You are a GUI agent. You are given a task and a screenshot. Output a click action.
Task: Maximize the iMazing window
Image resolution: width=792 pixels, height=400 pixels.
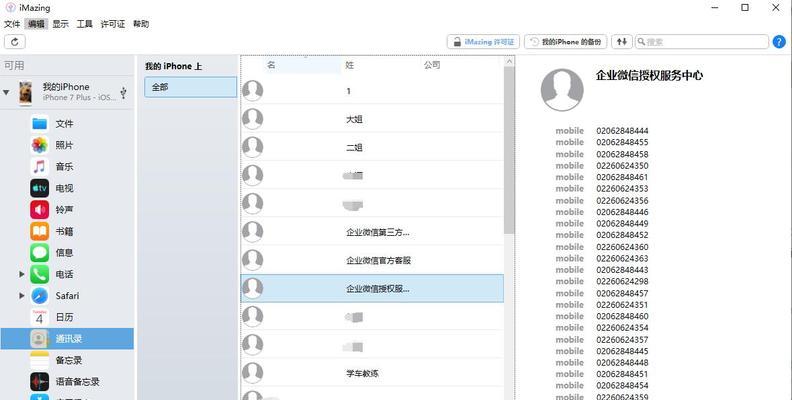(745, 8)
